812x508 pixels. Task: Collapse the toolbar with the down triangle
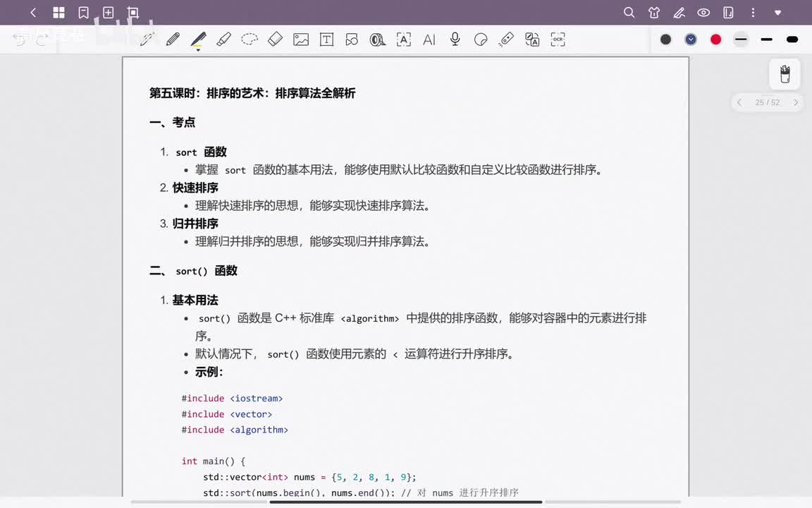tap(778, 13)
